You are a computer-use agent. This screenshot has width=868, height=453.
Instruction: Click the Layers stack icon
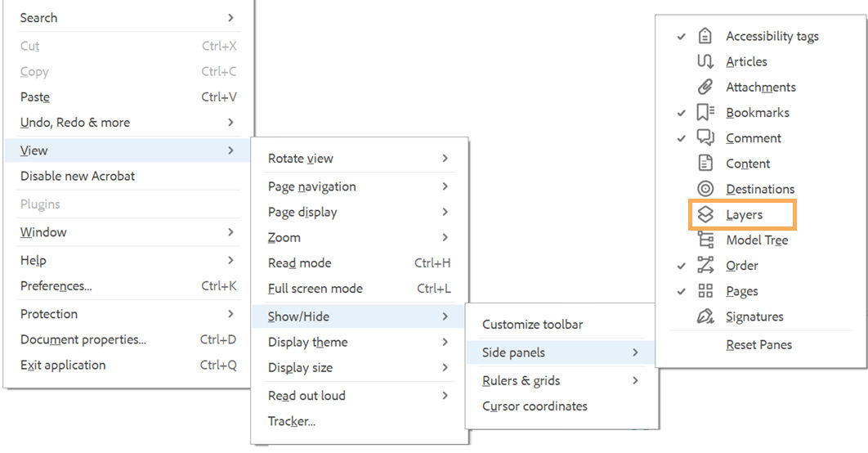tap(705, 214)
